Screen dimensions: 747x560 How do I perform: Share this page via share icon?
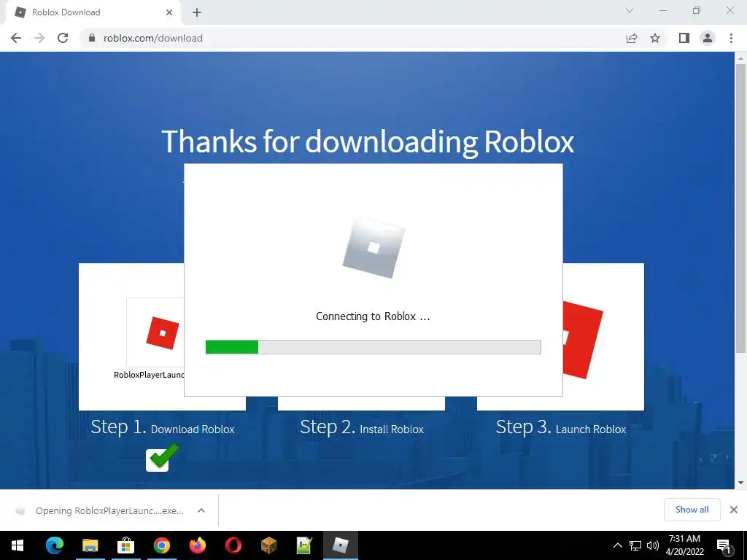coord(632,38)
